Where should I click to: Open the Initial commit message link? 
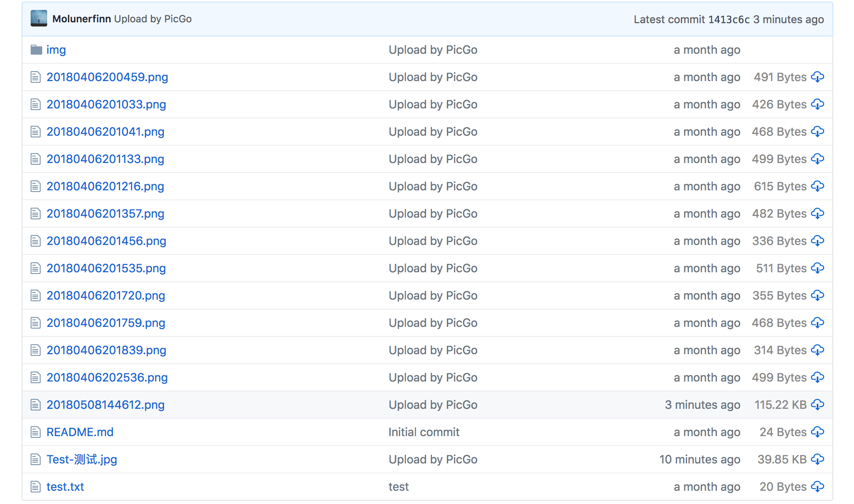point(424,432)
